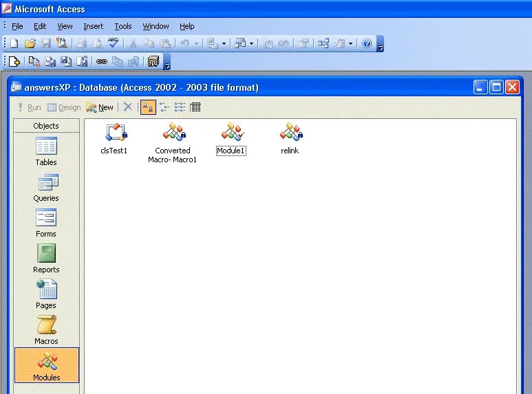Click the answersXP database window icon in its title bar
Screen dimensions: 532x394
point(16,87)
